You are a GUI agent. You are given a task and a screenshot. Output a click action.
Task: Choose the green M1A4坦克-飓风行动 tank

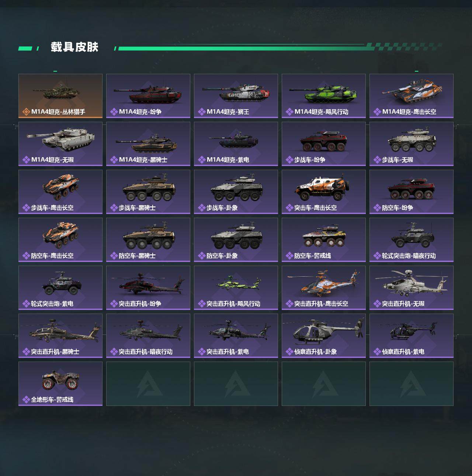pos(324,96)
